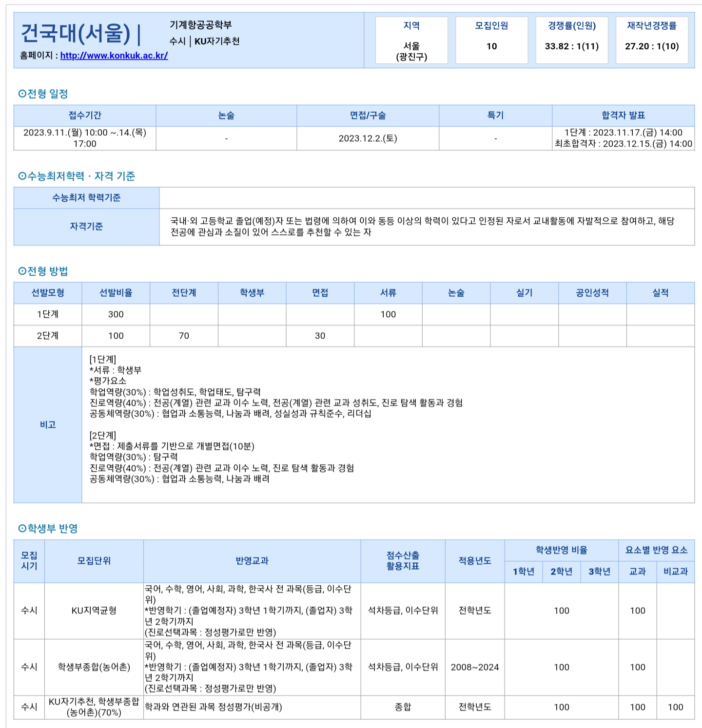Screen dimensions: 702x728
Task: Click the 전단계 column header
Action: (x=184, y=293)
